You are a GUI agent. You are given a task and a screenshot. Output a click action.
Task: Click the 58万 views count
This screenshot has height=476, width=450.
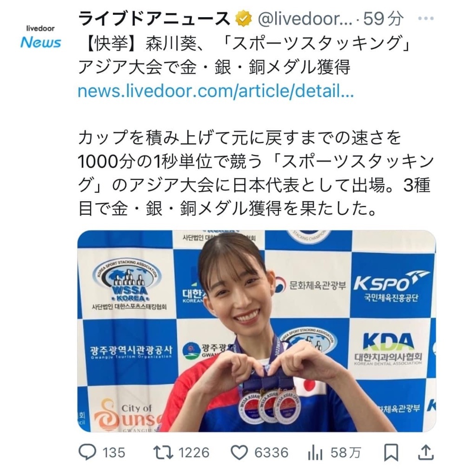coord(346,453)
